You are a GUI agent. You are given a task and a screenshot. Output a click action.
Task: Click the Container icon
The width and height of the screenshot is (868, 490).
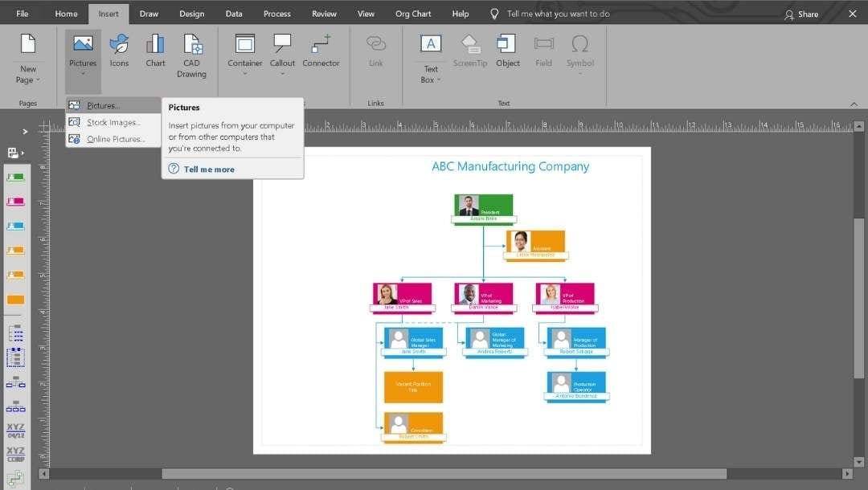point(244,43)
